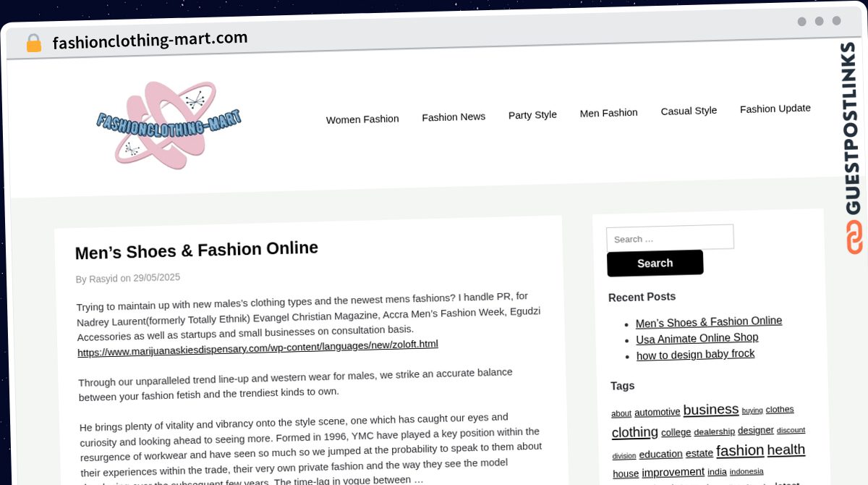Open Fashion Update navigation link
Viewport: 868px width, 485px height.
[775, 109]
